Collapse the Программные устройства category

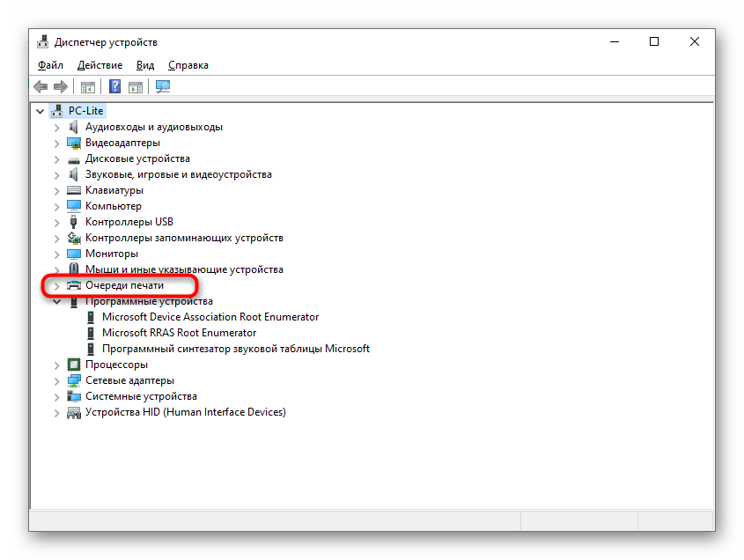tap(57, 301)
